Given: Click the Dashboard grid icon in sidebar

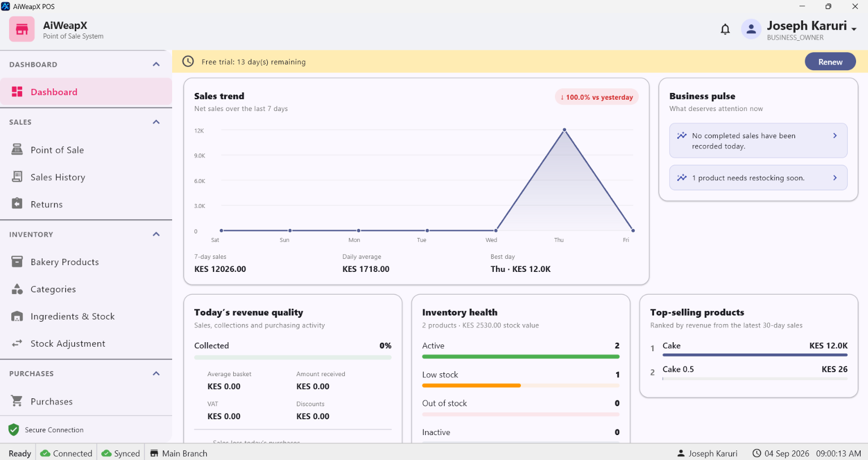Looking at the screenshot, I should (17, 92).
